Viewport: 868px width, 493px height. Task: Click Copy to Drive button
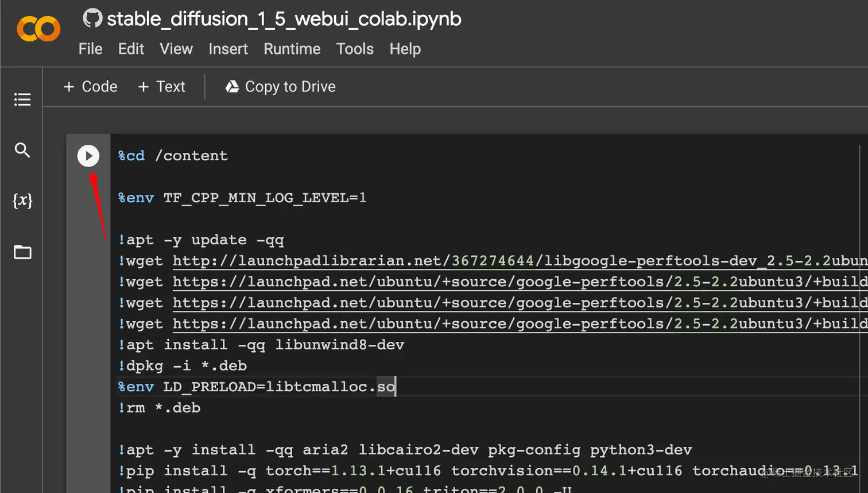point(281,86)
